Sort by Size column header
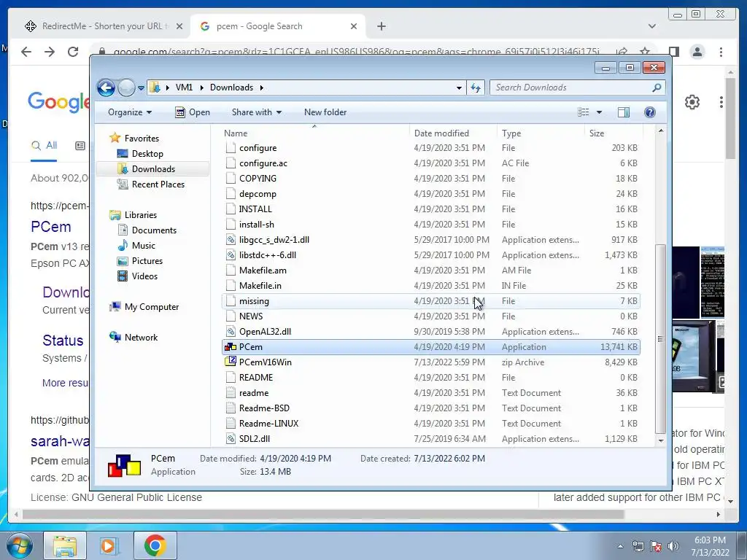747x560 pixels. point(614,133)
